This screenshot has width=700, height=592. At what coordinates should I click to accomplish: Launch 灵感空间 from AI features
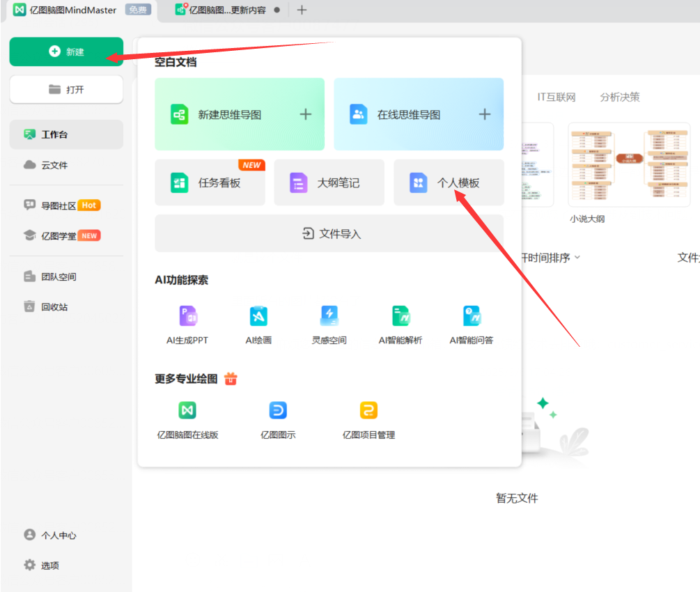pyautogui.click(x=329, y=316)
